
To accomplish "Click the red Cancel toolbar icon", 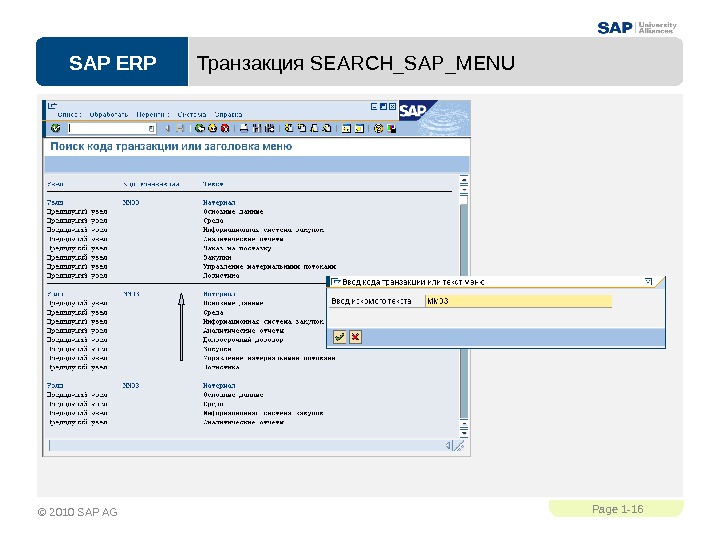I will tap(225, 128).
